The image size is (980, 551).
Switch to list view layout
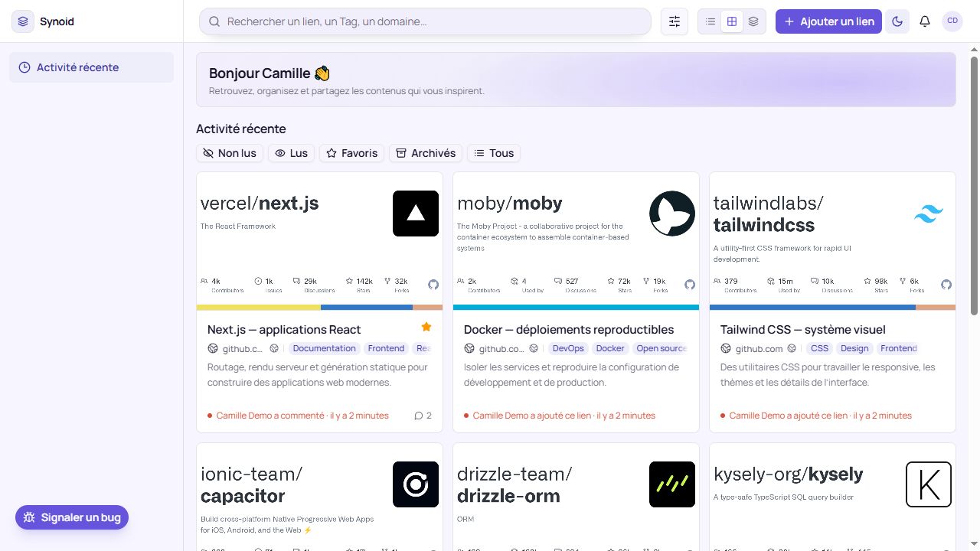(710, 21)
